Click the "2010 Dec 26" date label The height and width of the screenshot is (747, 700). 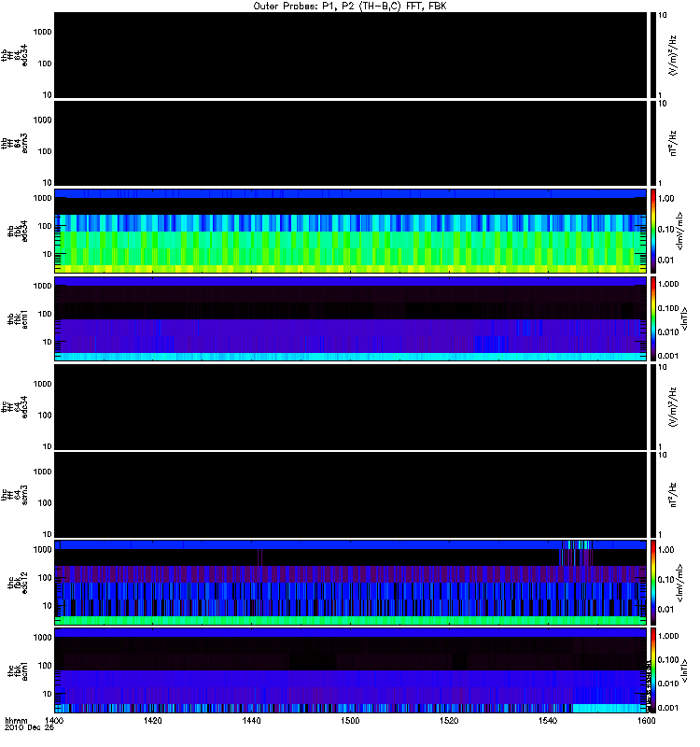(x=29, y=728)
